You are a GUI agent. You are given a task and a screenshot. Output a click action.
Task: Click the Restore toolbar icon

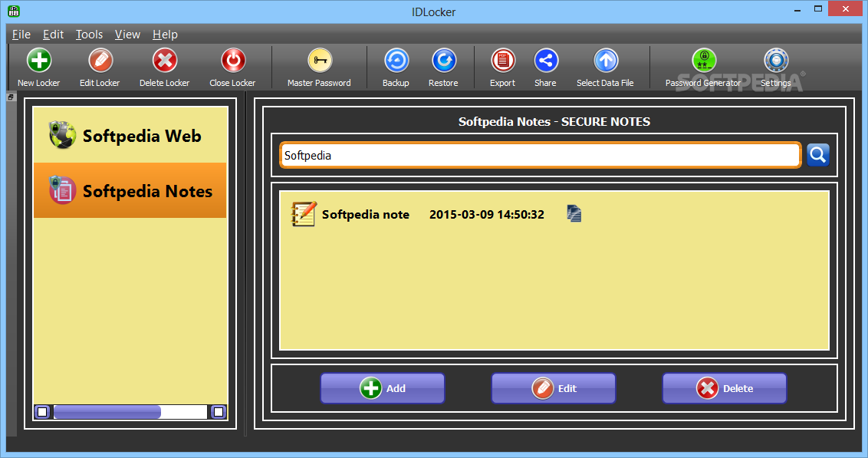tap(443, 61)
